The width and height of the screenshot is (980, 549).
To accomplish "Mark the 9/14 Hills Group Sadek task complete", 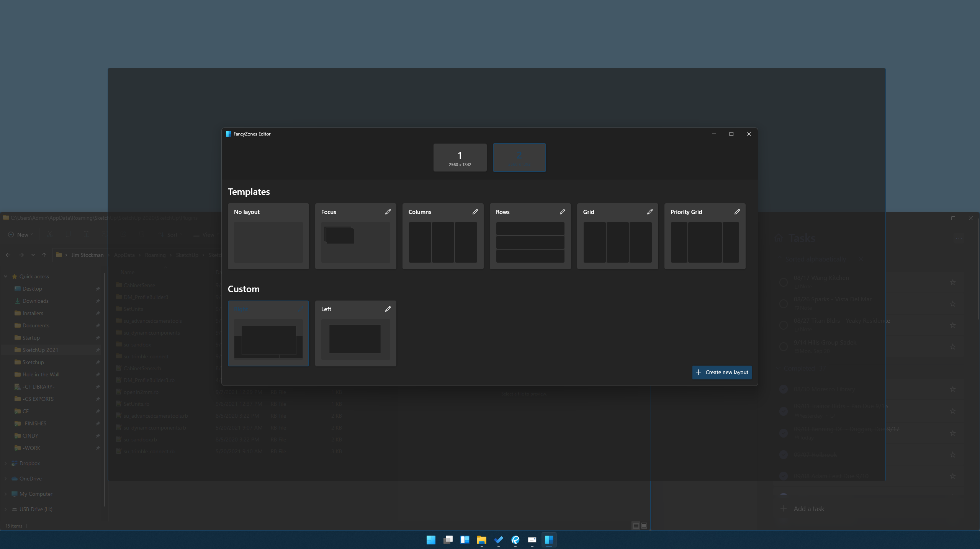I will point(784,346).
